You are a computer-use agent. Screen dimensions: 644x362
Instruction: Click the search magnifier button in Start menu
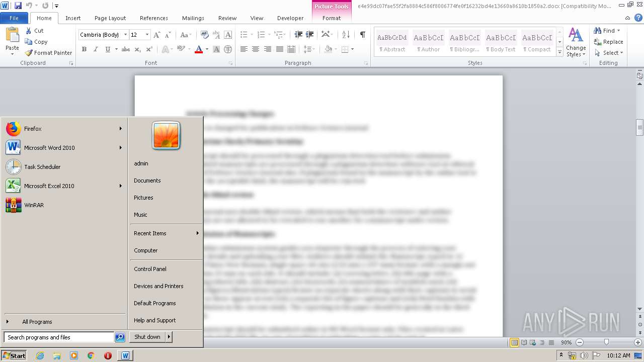[120, 337]
